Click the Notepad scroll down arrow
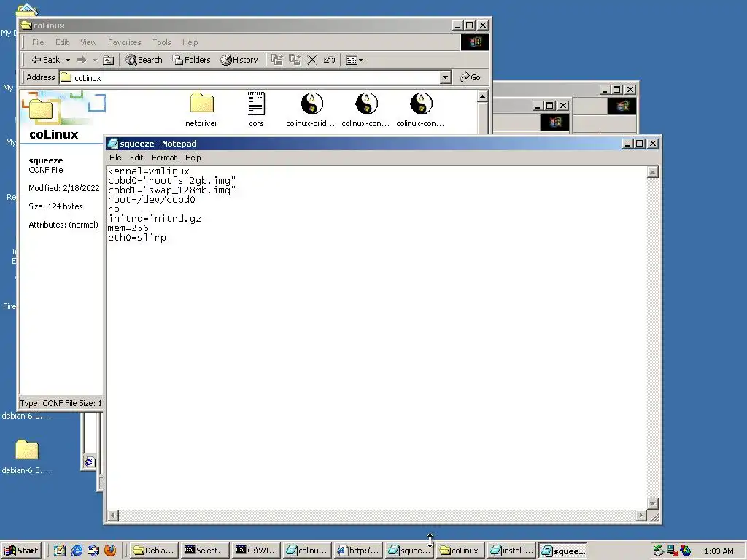 pos(653,504)
